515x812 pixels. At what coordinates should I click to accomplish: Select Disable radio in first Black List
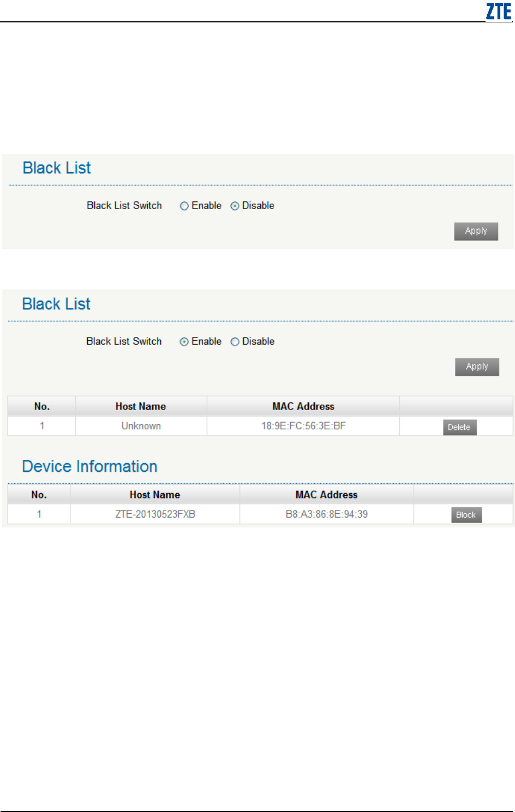pyautogui.click(x=235, y=206)
